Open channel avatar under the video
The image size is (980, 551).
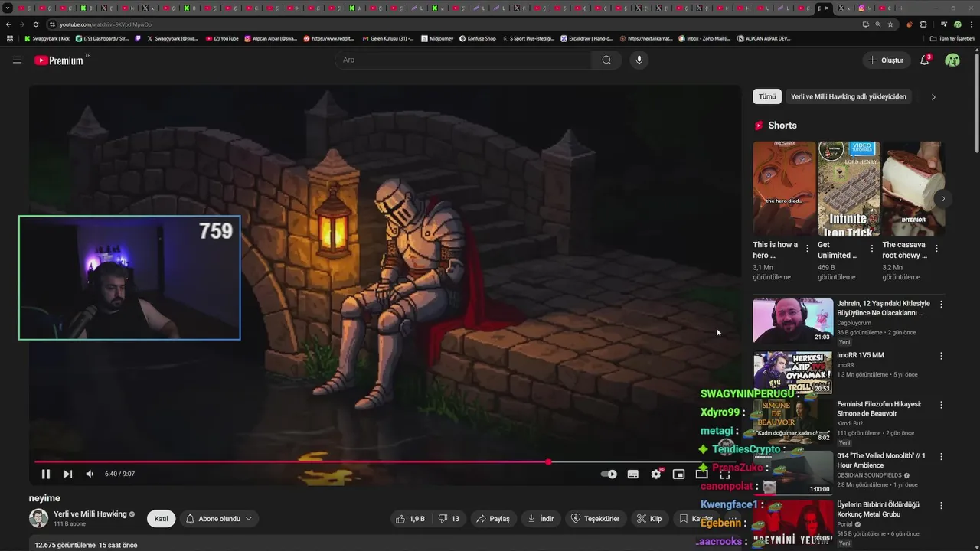38,518
